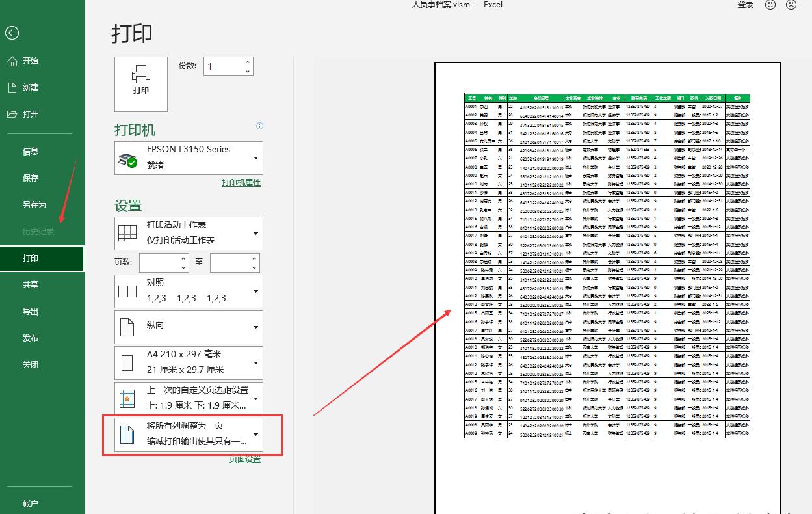Click the worksheet grid icon in print range
The height and width of the screenshot is (514, 812).
point(127,233)
